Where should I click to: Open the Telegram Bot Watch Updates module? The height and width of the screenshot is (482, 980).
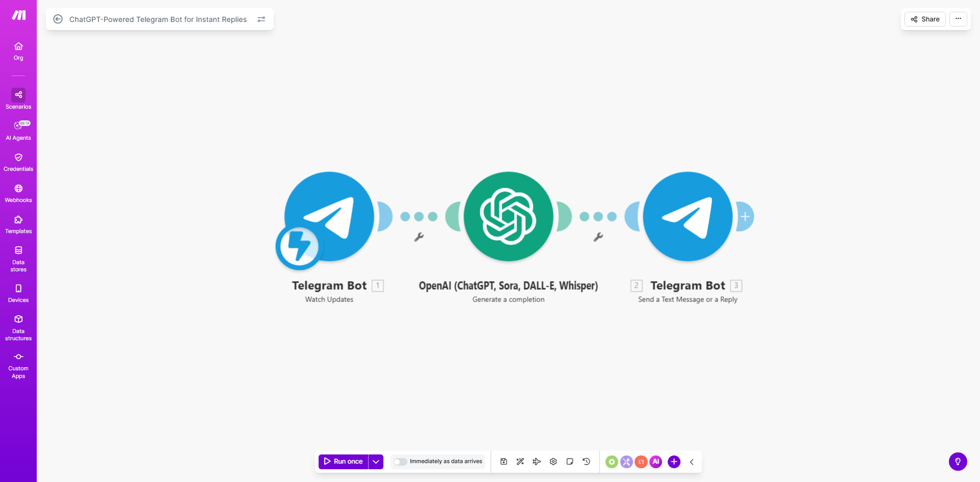tap(329, 216)
